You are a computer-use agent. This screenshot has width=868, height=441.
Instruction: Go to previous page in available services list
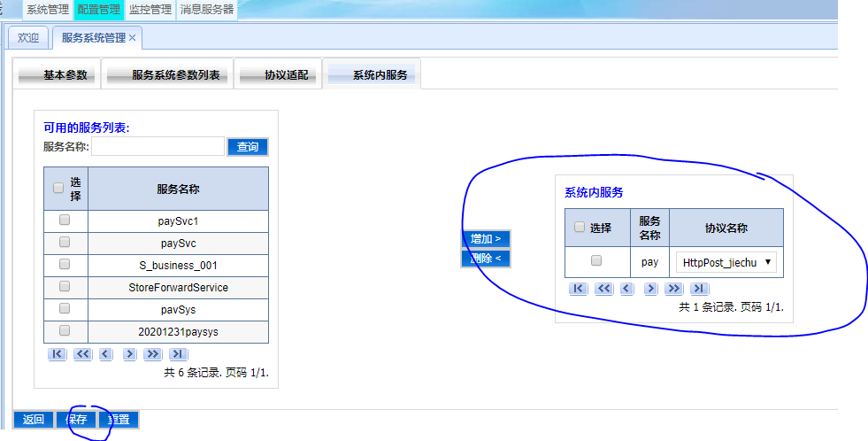(105, 354)
